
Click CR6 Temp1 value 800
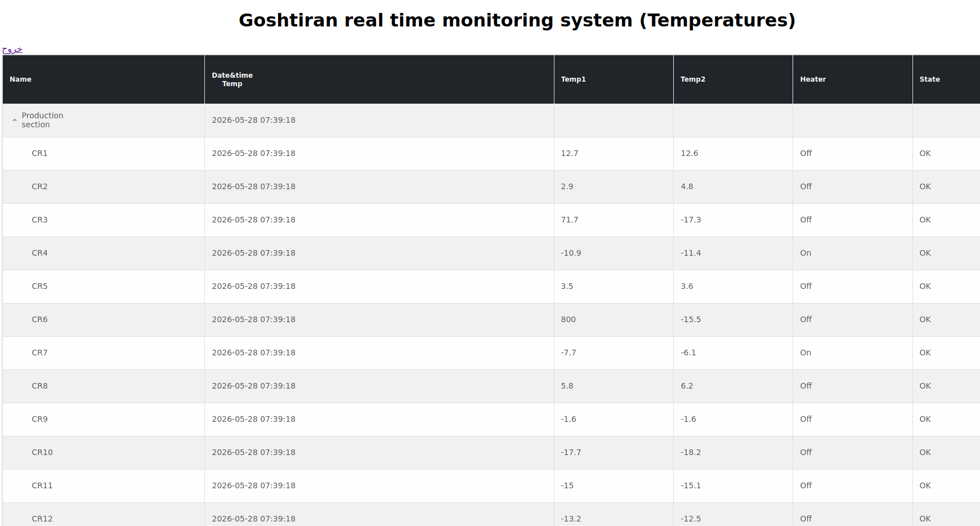tap(568, 319)
